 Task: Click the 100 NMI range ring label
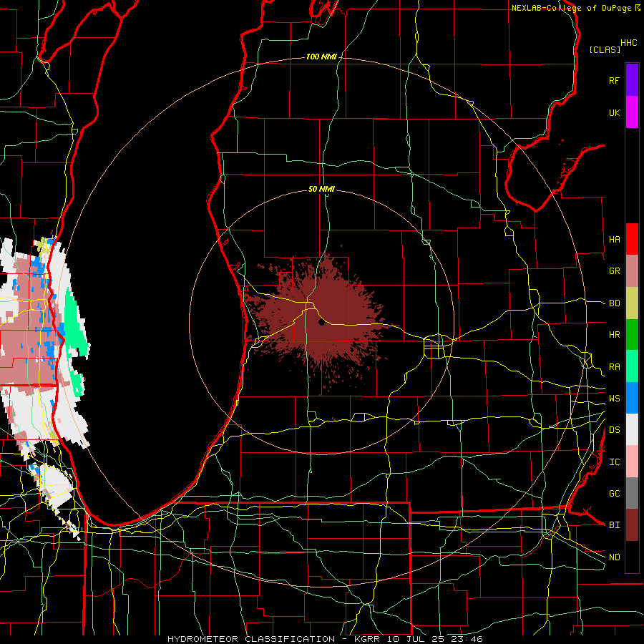321,57
